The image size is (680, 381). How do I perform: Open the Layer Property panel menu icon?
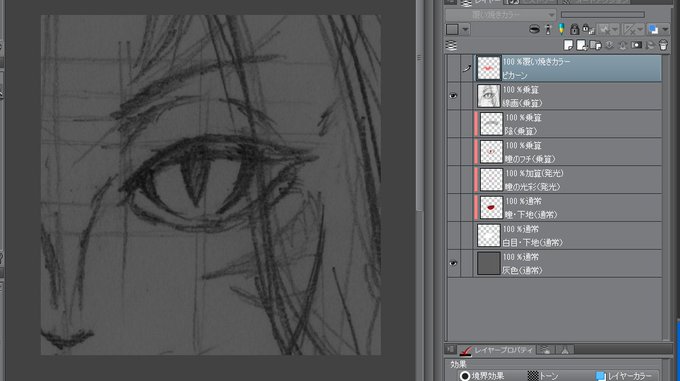450,349
